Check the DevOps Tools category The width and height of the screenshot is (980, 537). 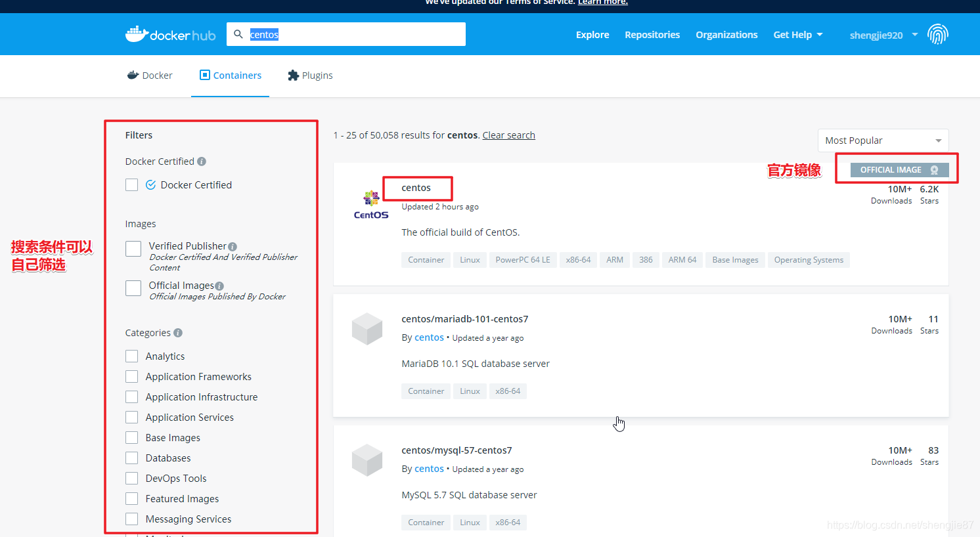[132, 479]
